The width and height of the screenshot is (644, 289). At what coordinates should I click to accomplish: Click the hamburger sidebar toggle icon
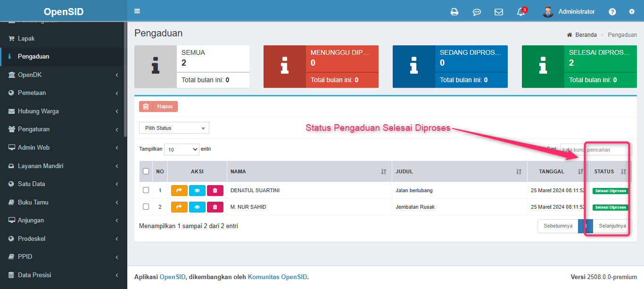click(x=137, y=11)
